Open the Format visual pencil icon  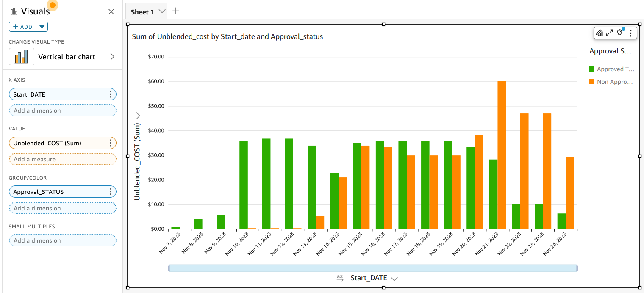click(x=600, y=33)
